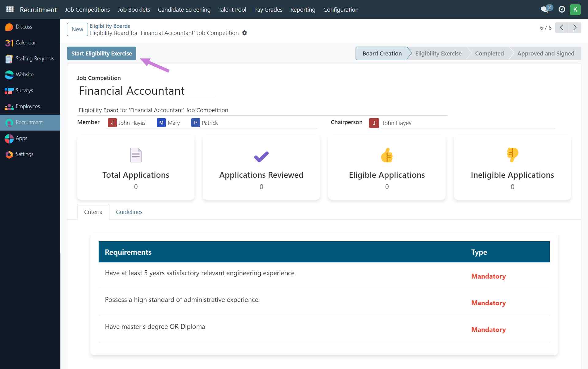The image size is (588, 369).
Task: Click the Start Eligibility Exercise button
Action: pos(102,53)
